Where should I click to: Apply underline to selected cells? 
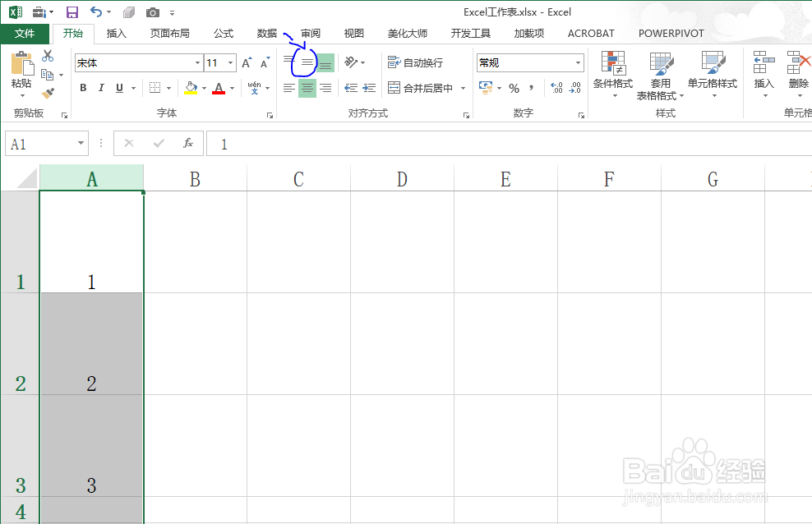pos(118,86)
